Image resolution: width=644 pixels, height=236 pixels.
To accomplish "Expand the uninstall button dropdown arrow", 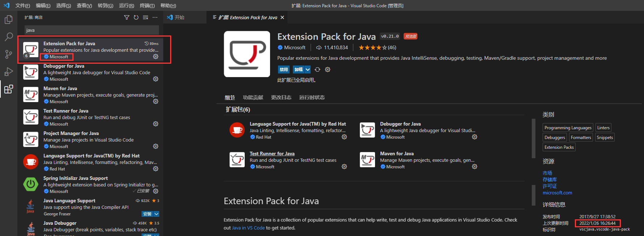I will (308, 69).
